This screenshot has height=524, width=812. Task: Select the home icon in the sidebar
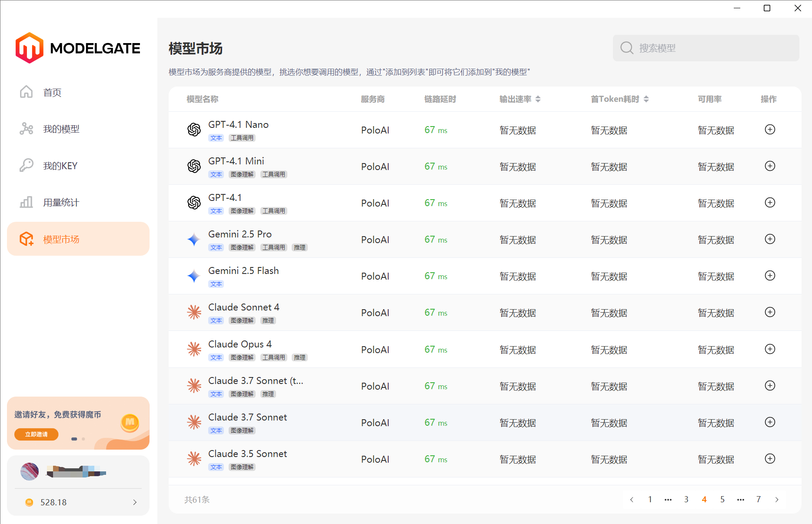click(x=26, y=92)
